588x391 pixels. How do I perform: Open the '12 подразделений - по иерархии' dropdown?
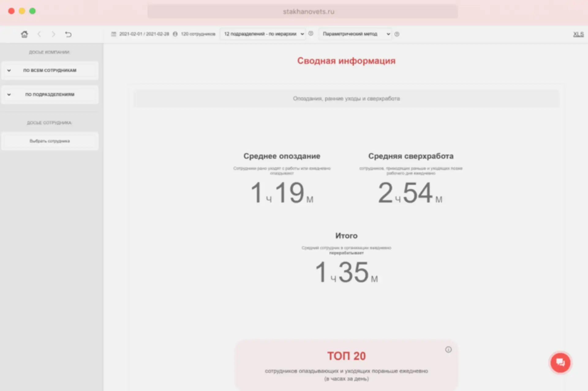coord(262,34)
